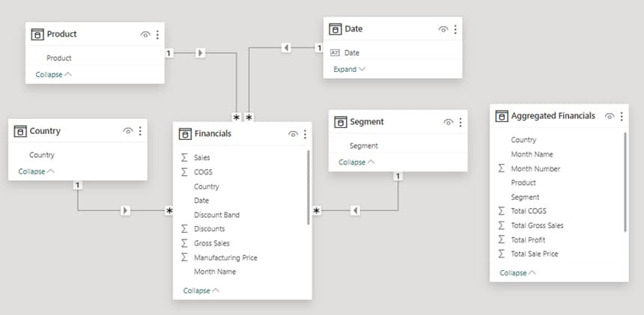The width and height of the screenshot is (644, 315).
Task: Click the Country table more options dots
Action: [140, 131]
